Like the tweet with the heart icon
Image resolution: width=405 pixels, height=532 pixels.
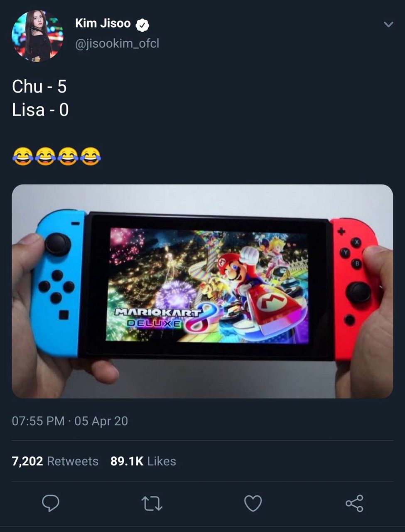point(253,504)
